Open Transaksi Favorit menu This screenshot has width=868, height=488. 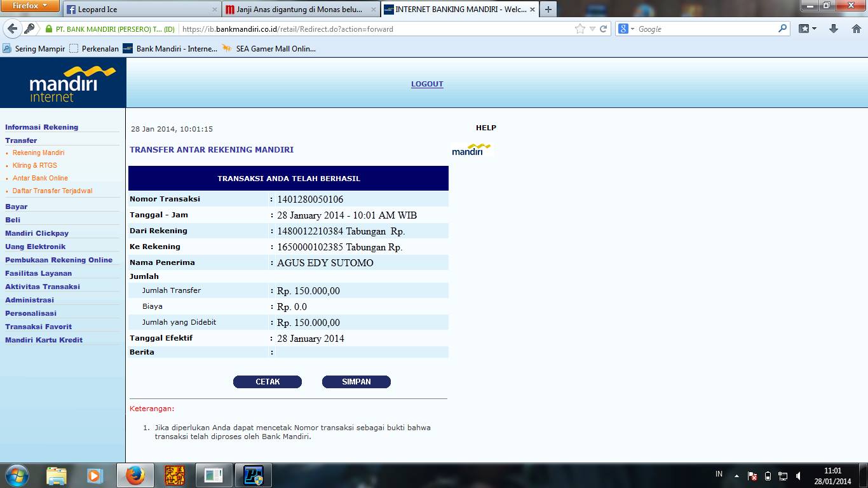tap(39, 327)
